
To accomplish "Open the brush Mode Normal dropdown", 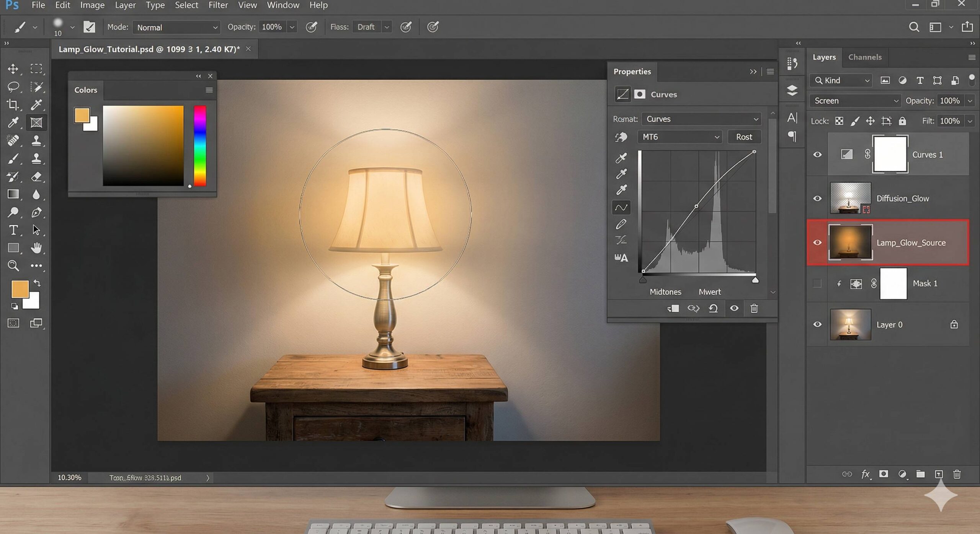I will pyautogui.click(x=176, y=27).
